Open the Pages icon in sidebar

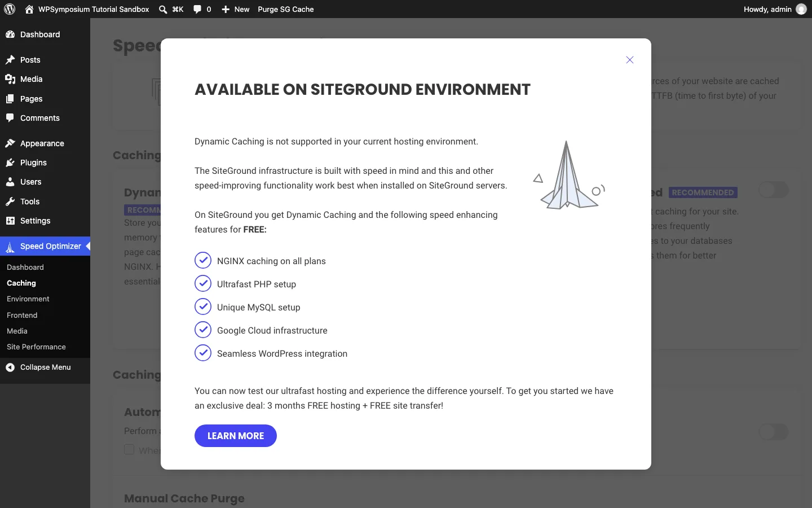coord(10,99)
